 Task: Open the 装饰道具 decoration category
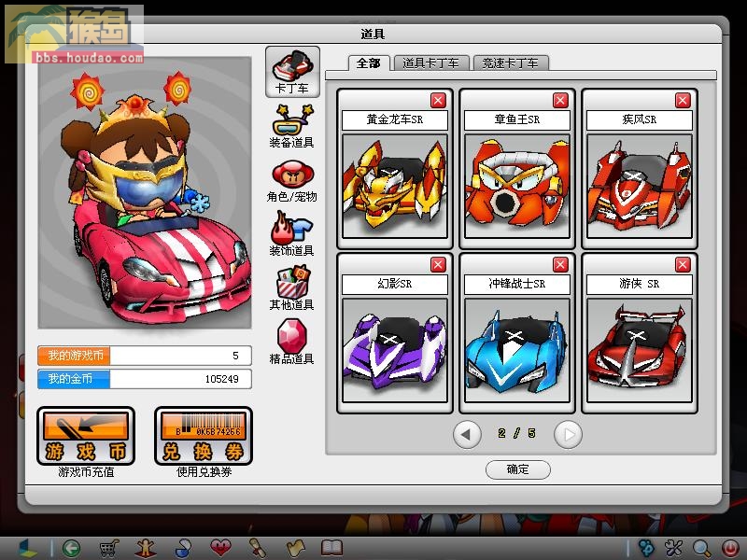tap(292, 235)
